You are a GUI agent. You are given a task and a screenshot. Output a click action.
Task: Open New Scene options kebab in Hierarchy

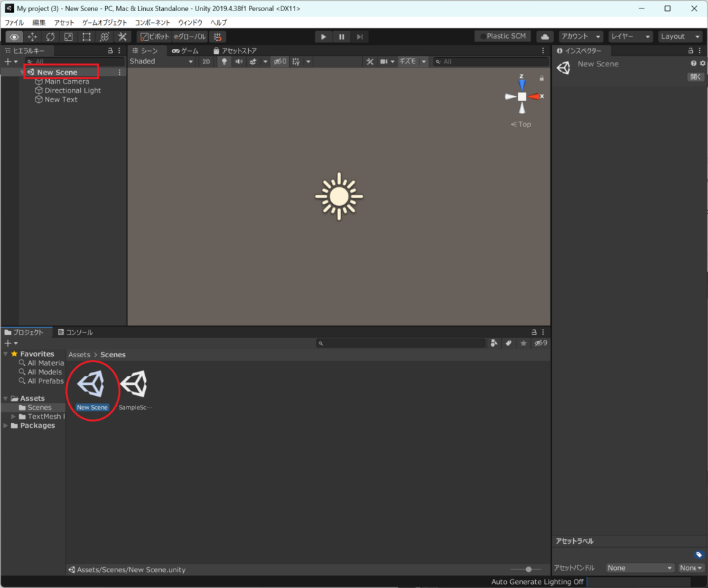click(119, 72)
